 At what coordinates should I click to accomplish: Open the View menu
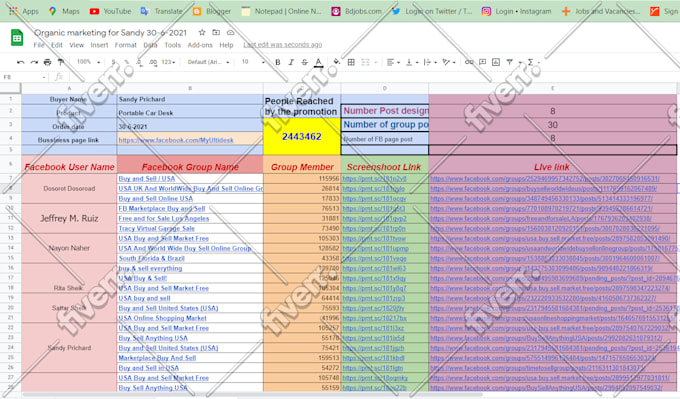tap(77, 45)
